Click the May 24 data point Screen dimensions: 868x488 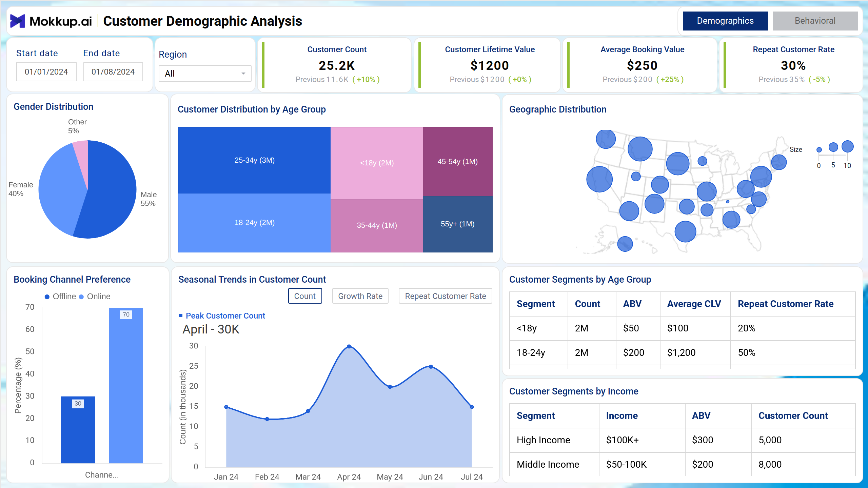coord(390,386)
